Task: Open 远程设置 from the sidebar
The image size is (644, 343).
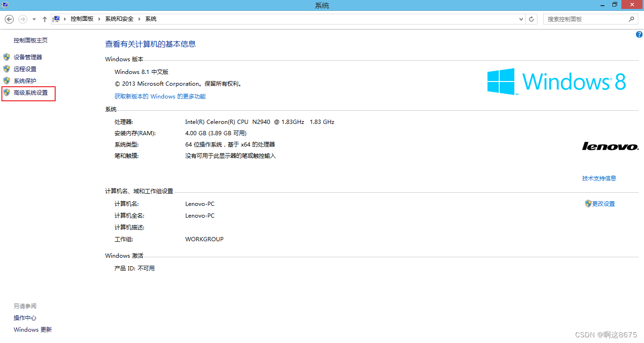Action: coord(25,69)
